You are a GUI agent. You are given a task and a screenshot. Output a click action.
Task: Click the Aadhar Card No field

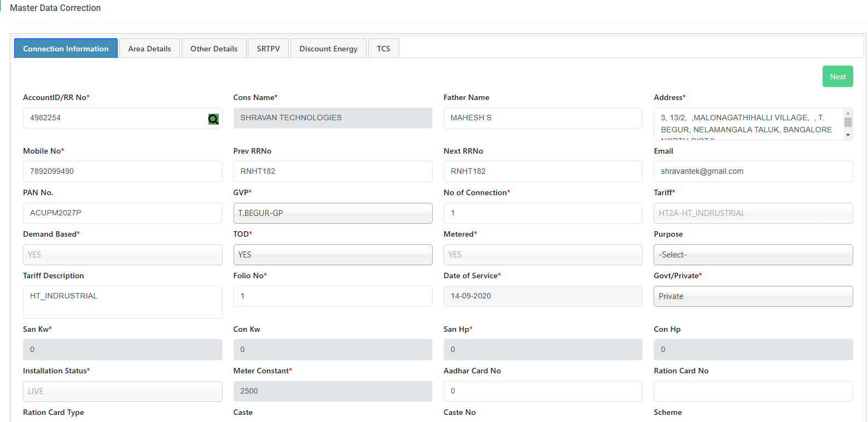tap(543, 391)
